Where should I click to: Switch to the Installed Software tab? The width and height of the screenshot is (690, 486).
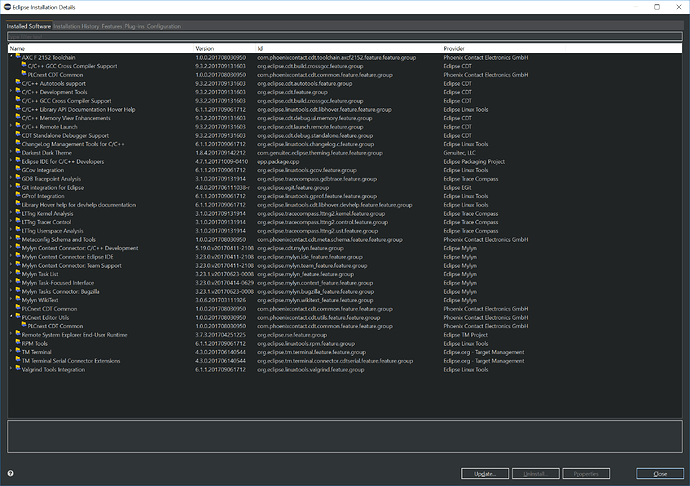pyautogui.click(x=29, y=26)
